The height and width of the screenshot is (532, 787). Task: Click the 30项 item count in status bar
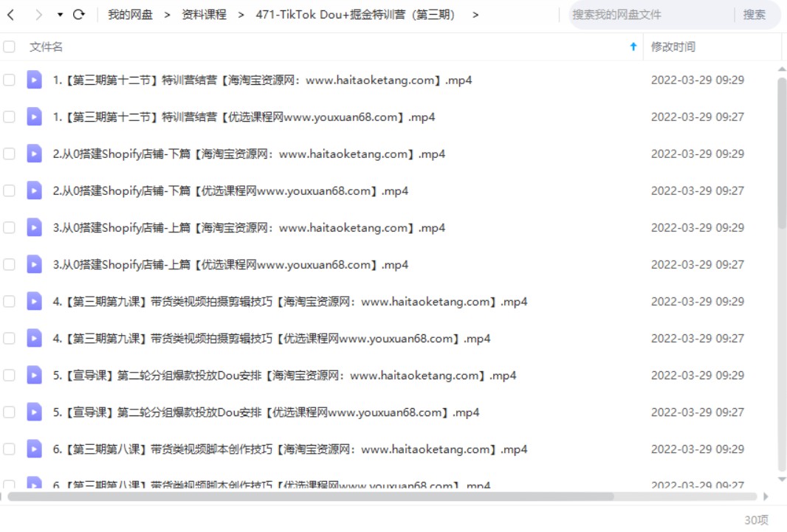756,520
